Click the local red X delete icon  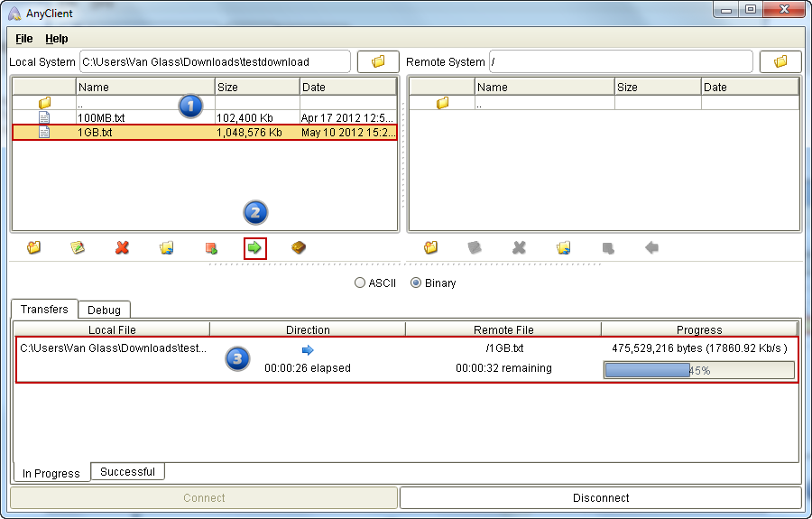coord(123,247)
